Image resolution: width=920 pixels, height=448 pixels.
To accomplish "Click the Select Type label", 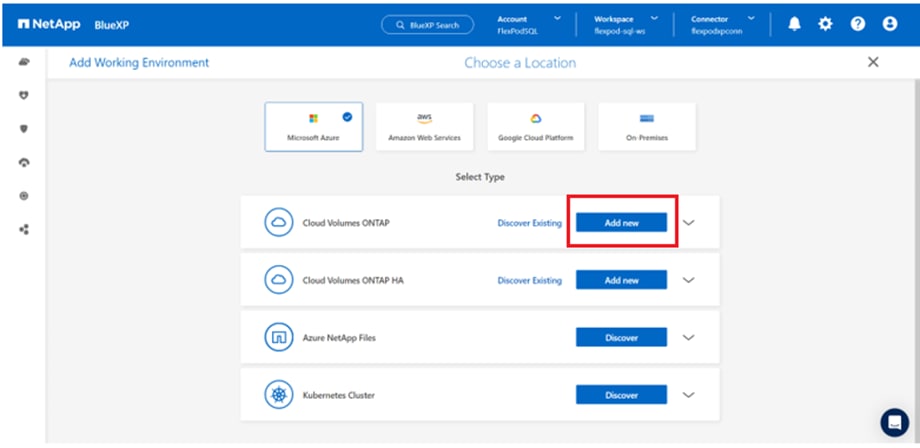I will 480,177.
